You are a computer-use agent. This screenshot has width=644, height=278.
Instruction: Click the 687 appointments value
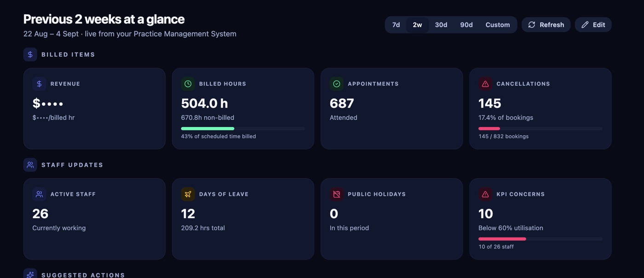342,103
